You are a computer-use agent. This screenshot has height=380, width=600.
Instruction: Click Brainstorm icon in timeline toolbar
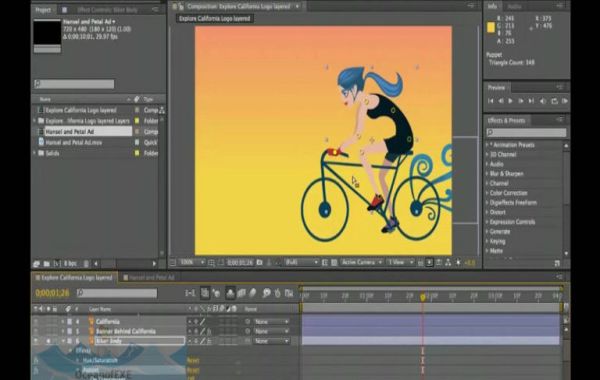click(x=267, y=293)
